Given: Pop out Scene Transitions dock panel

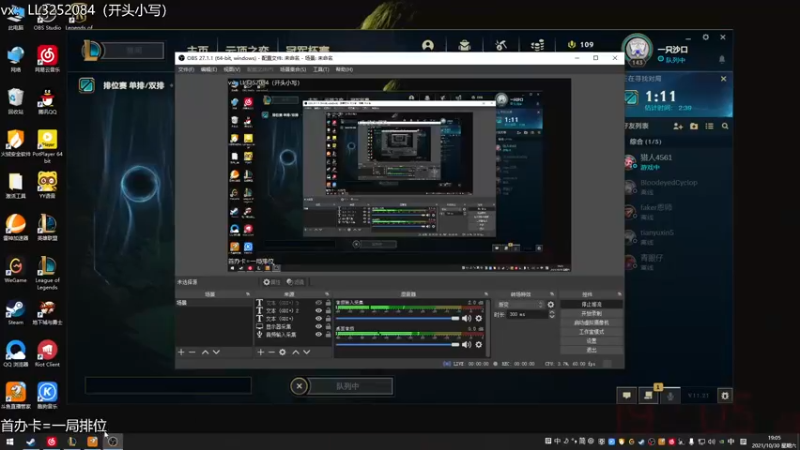Looking at the screenshot, I should point(552,294).
